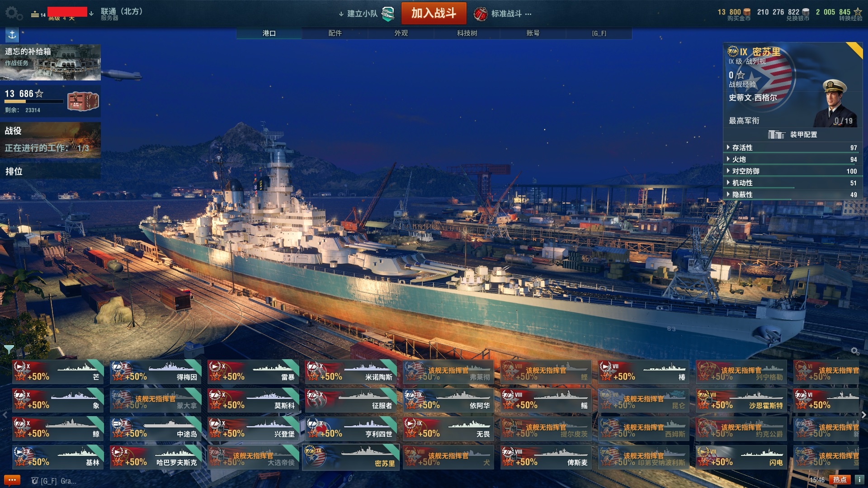The image size is (868, 488).
Task: Switch to the 科技树 tab
Action: (467, 33)
